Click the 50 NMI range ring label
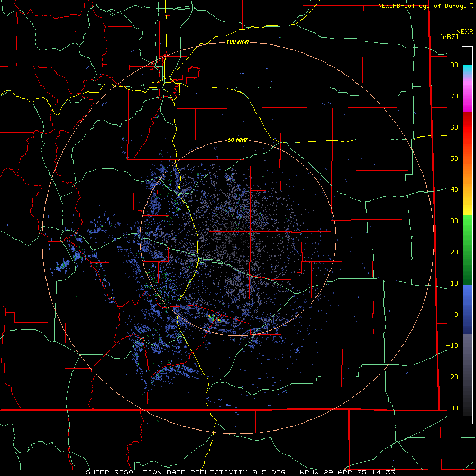Screen dimensions: 476x476 [x=237, y=140]
